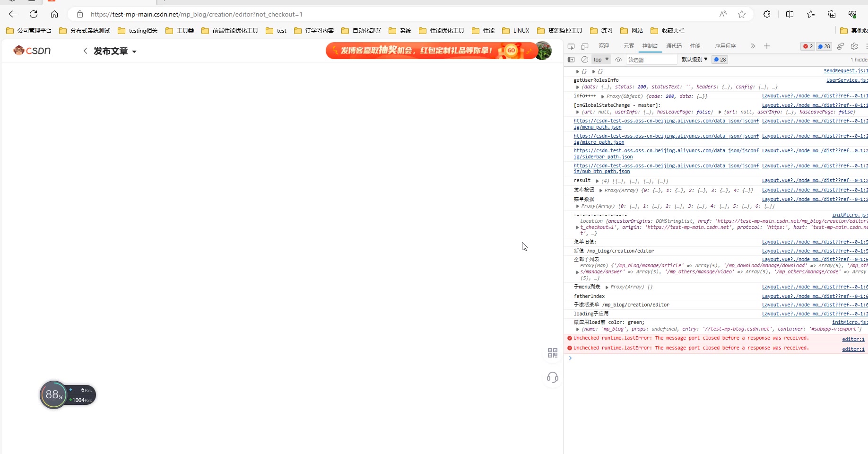Click the 筛选器 filter input field

651,60
